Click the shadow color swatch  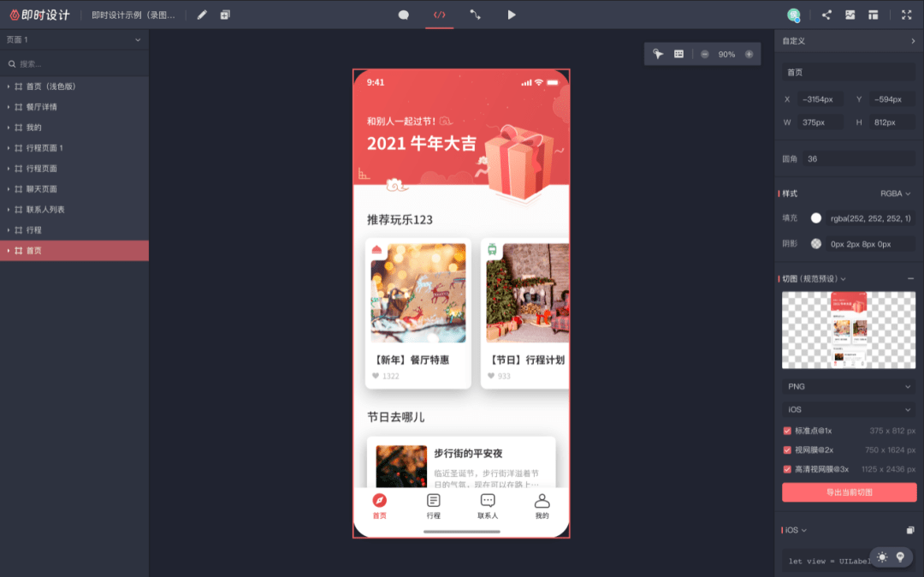point(815,243)
